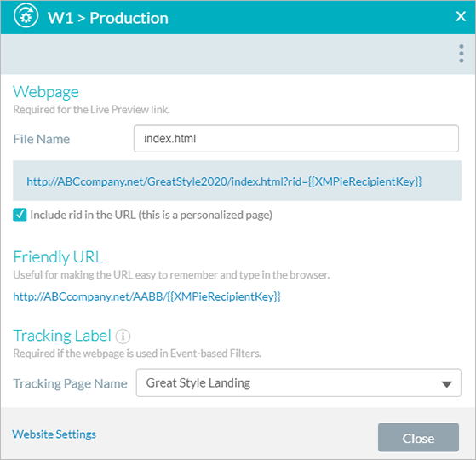Uncheck the Include rid in URL checkbox
476x460 pixels.
coord(20,215)
